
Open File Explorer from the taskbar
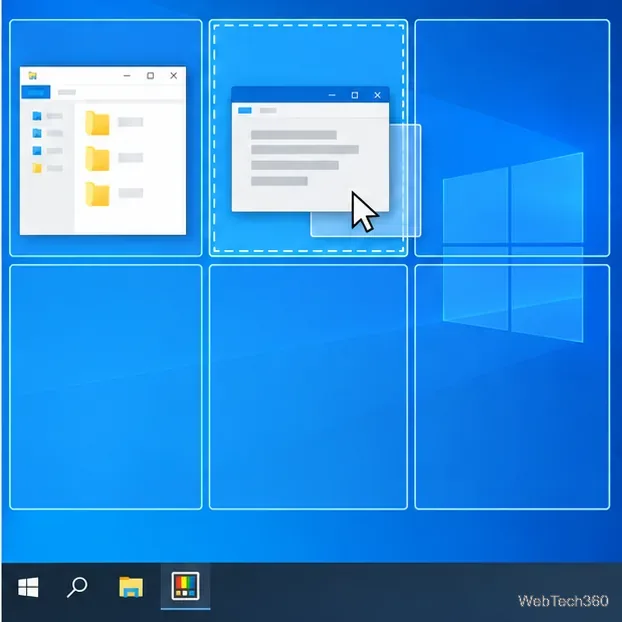[x=131, y=587]
